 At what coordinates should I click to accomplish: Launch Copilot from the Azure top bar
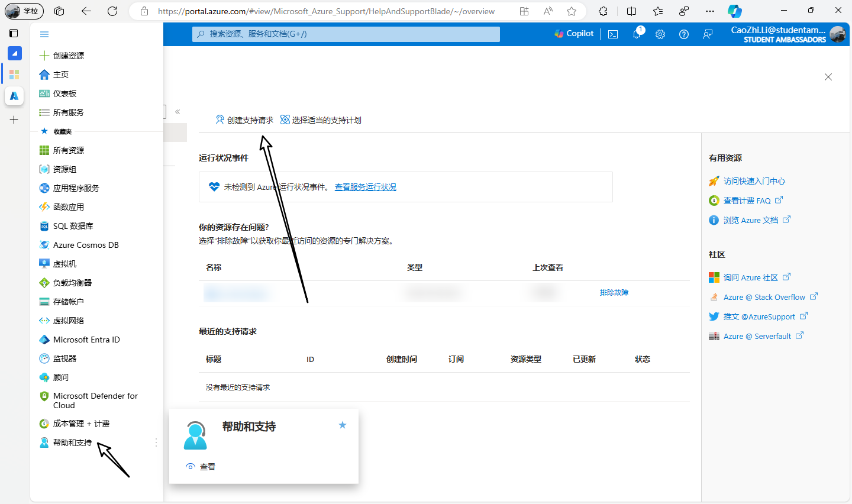pos(573,34)
